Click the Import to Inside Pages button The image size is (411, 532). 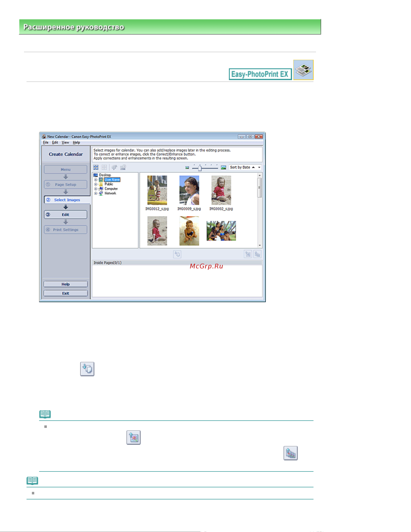[x=177, y=254]
